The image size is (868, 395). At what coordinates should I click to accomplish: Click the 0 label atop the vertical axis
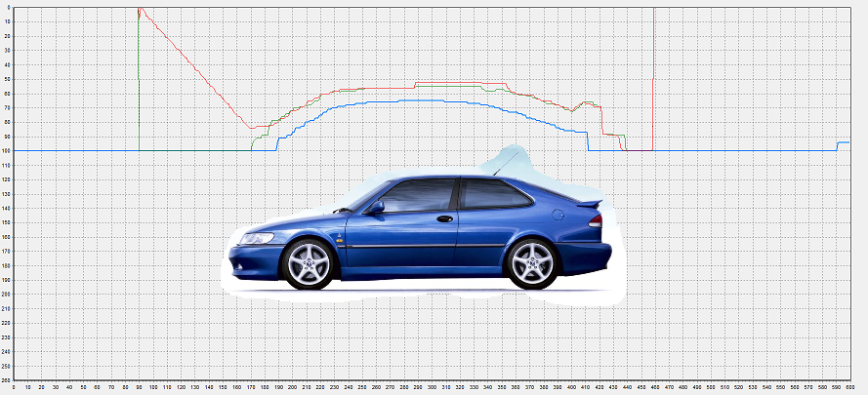pos(8,8)
